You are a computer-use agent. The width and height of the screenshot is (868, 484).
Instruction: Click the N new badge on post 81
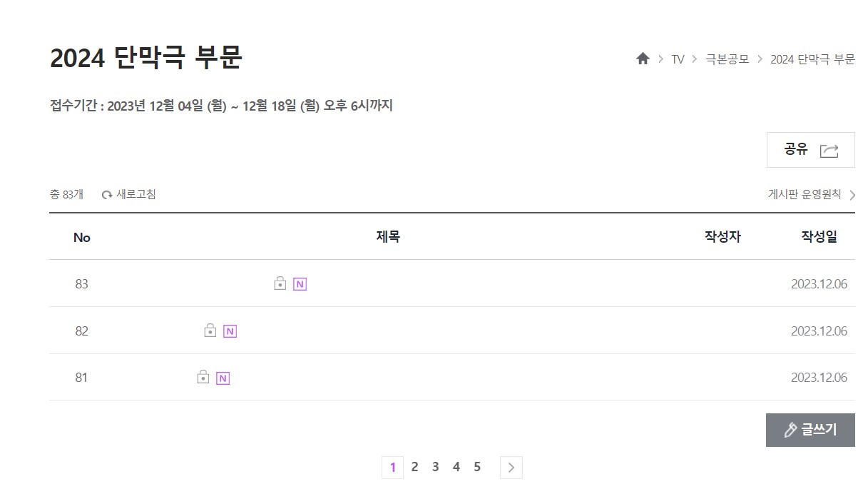click(223, 378)
